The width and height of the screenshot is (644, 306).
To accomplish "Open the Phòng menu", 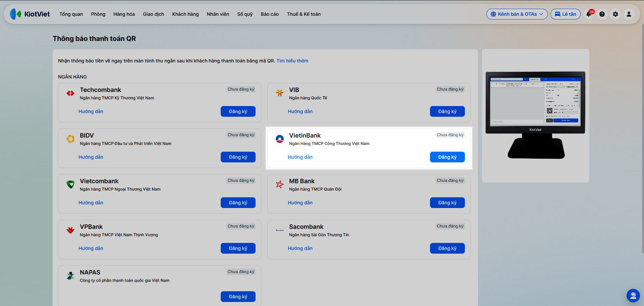I will 98,14.
